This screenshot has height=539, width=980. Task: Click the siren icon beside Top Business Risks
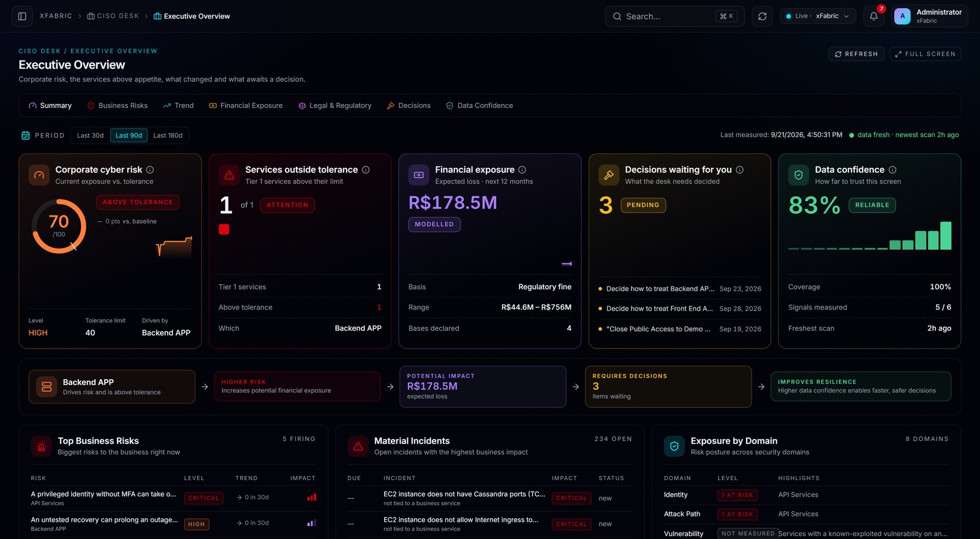click(42, 447)
